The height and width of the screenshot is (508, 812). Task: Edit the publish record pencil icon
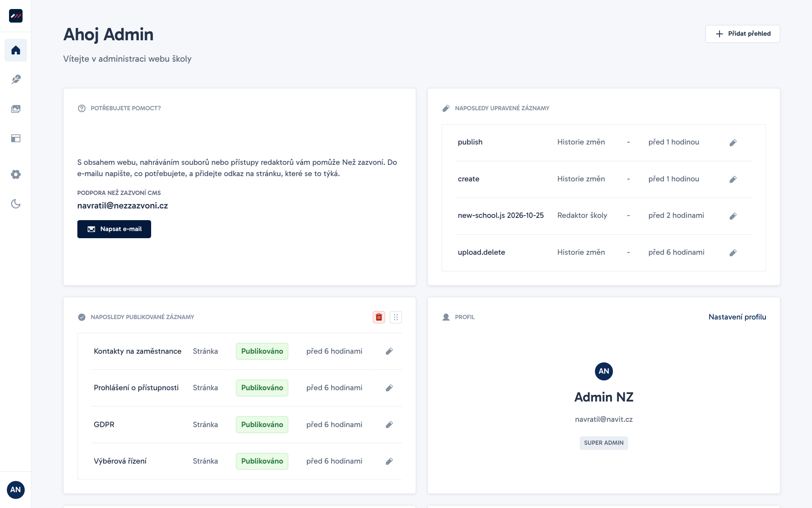pos(733,143)
